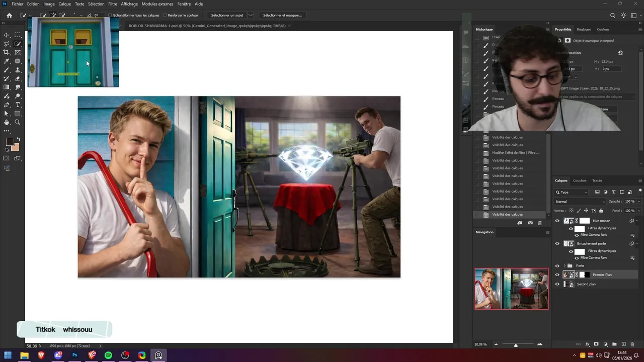Click the Navigation zoom slider handle
644x362 pixels.
coord(516,345)
